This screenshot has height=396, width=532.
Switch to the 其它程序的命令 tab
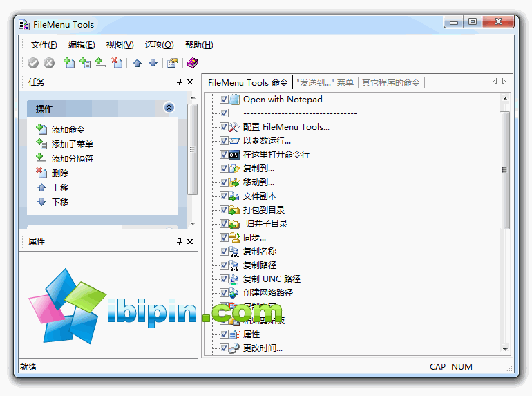391,82
